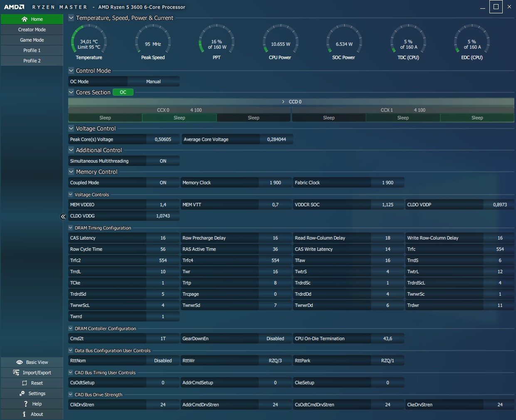Open Settings via the gear icon
516x420 pixels.
tap(22, 393)
